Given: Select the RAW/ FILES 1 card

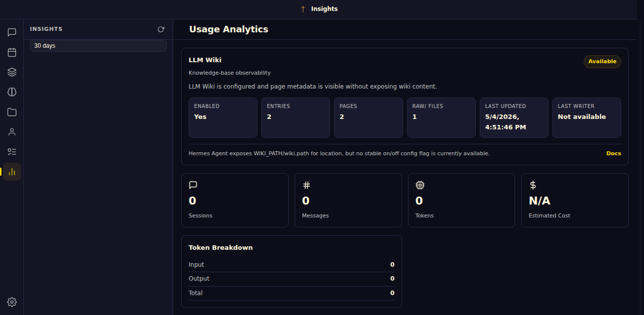Looking at the screenshot, I should click(441, 117).
